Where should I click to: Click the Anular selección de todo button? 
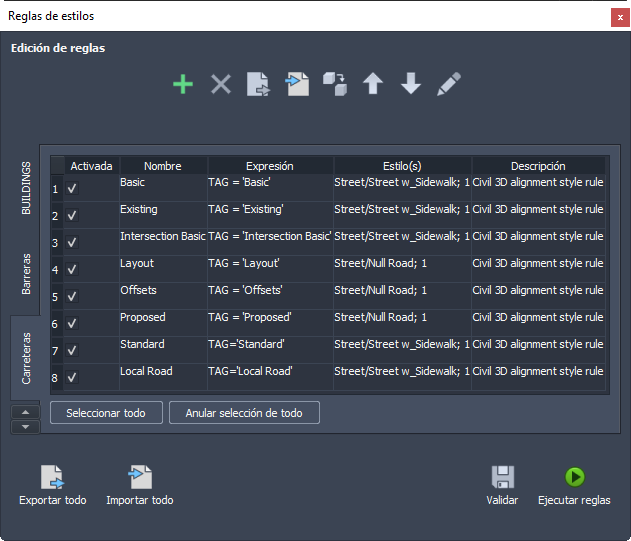[244, 413]
